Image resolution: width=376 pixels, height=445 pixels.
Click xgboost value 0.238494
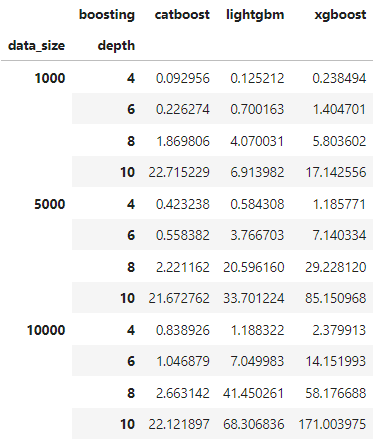[339, 78]
